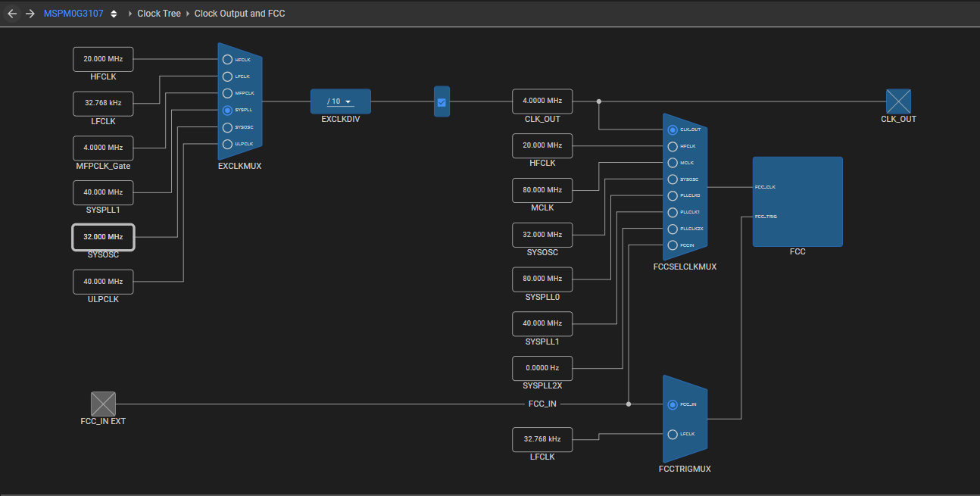Select LFCLK radio in FCCTRIGMUX
Image resolution: width=980 pixels, height=496 pixels.
[673, 434]
